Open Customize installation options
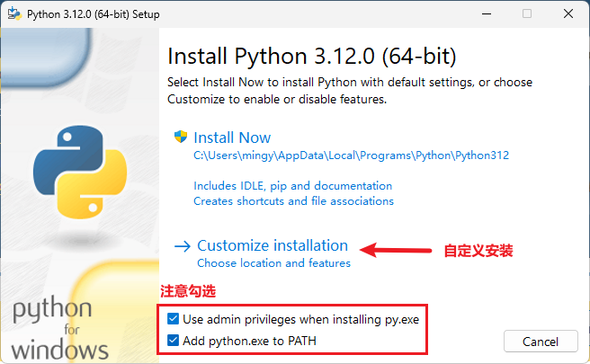This screenshot has width=590, height=364. coord(272,245)
